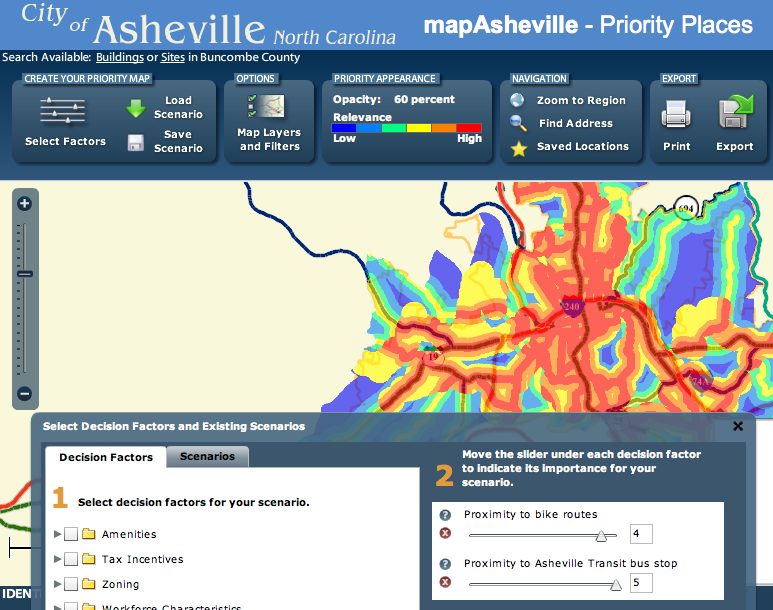Zoom in with the map plus button
773x610 pixels.
coord(25,204)
